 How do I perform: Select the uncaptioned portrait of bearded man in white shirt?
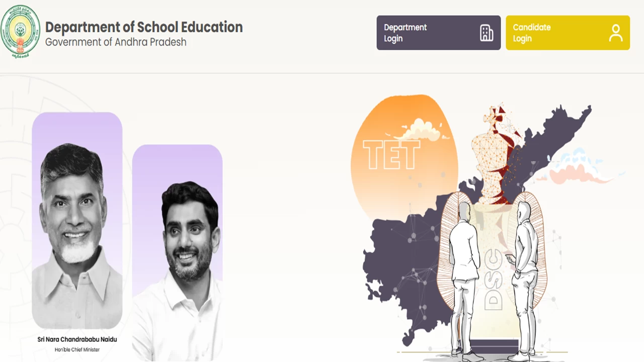pos(177,253)
